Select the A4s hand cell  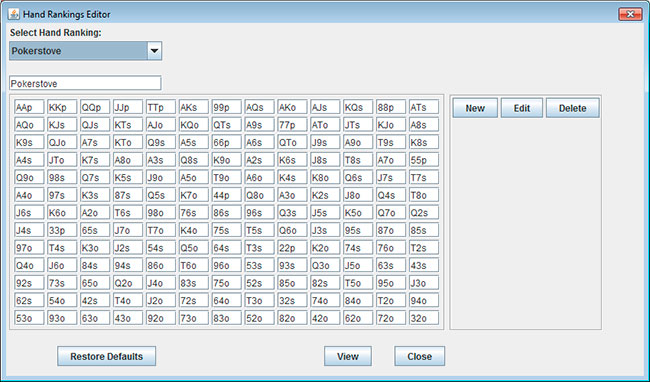coord(29,160)
